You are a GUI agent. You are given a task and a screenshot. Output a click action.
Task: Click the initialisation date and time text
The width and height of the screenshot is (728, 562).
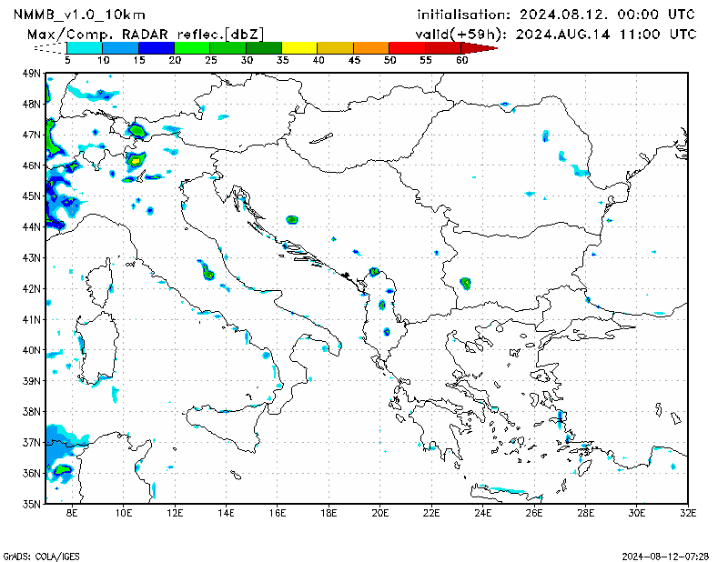coord(555,15)
